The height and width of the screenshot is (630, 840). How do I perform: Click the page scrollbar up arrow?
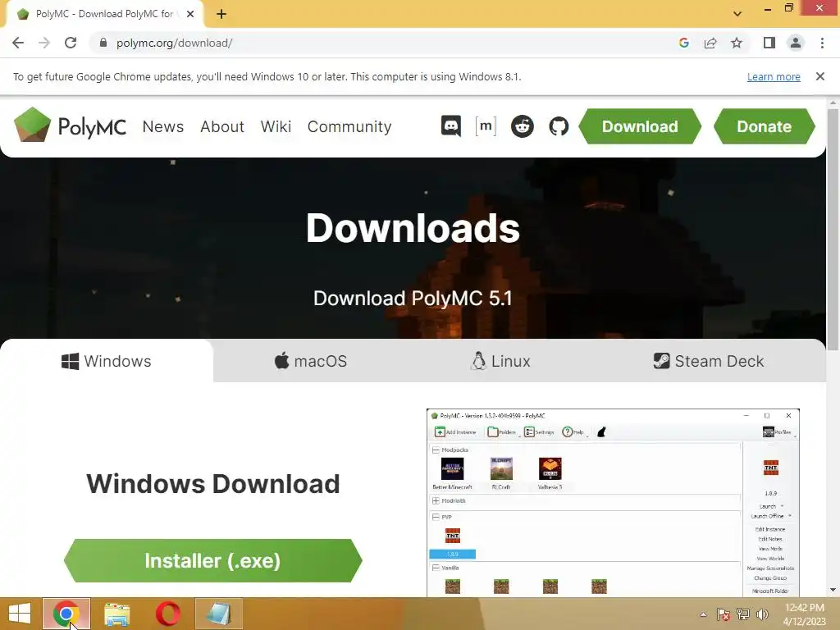pos(833,103)
